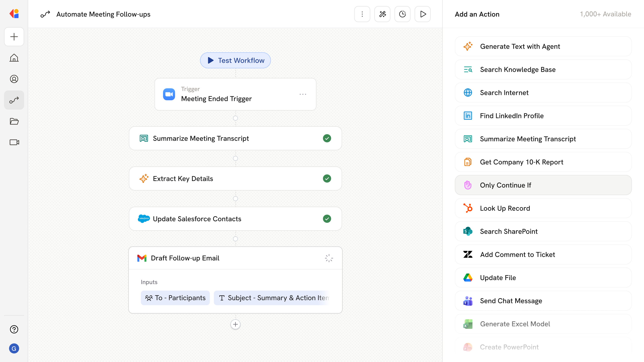Open the Meetings video icon in the sidebar
This screenshot has width=644, height=362.
[x=14, y=142]
